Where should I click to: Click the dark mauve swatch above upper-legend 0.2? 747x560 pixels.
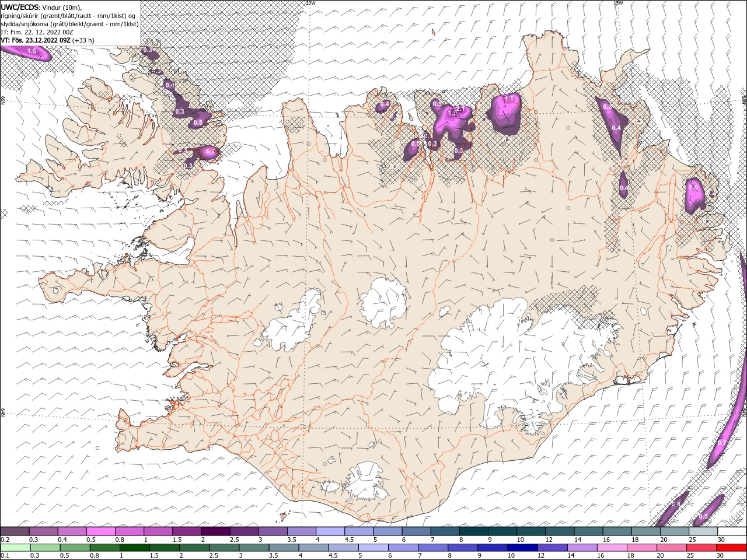tap(15, 531)
